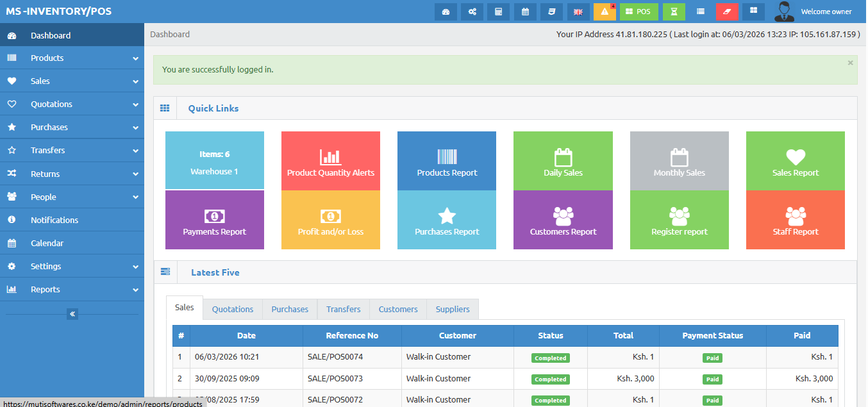This screenshot has height=407, width=868.
Task: Open the Purchases Report star tile
Action: (x=447, y=220)
